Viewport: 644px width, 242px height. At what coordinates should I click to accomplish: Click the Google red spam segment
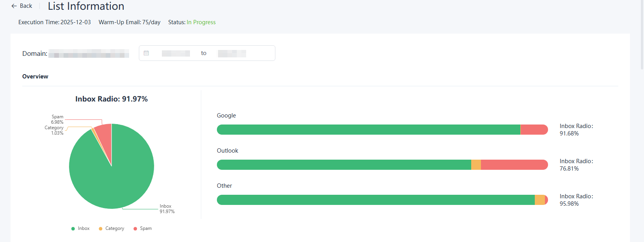(534, 130)
